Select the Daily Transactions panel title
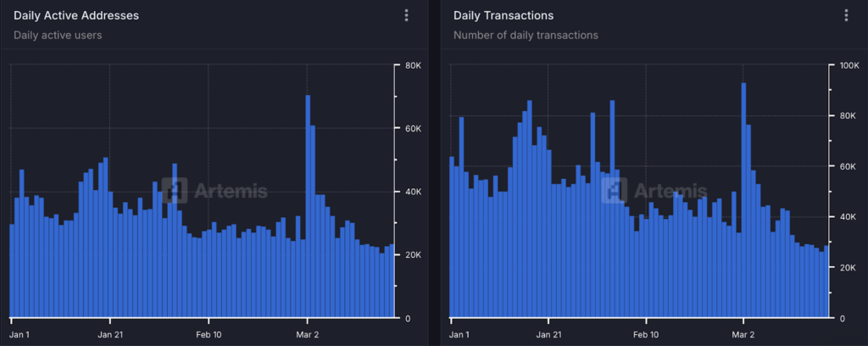The width and height of the screenshot is (868, 346). click(504, 16)
